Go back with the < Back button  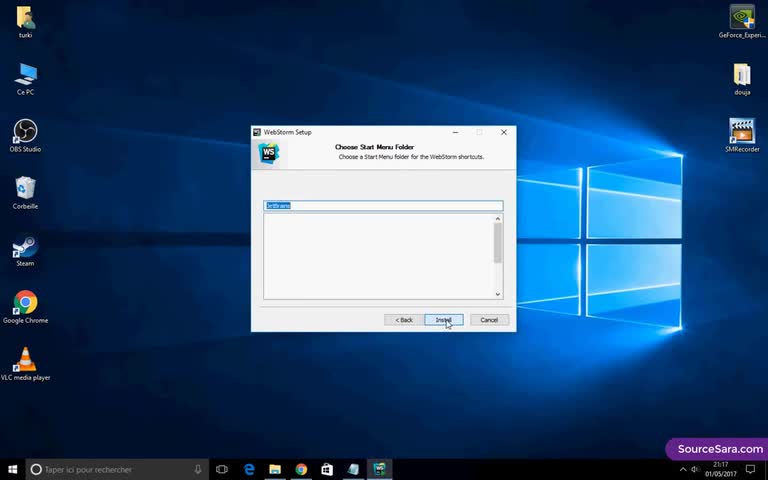click(x=404, y=320)
